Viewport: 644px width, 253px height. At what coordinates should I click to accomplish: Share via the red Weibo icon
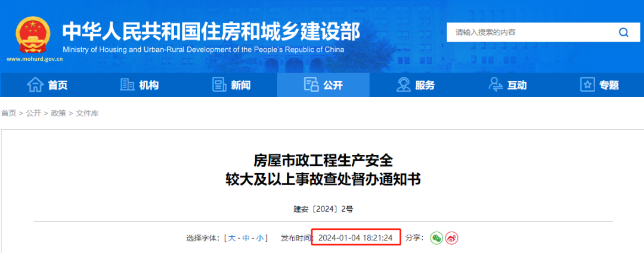[452, 238]
